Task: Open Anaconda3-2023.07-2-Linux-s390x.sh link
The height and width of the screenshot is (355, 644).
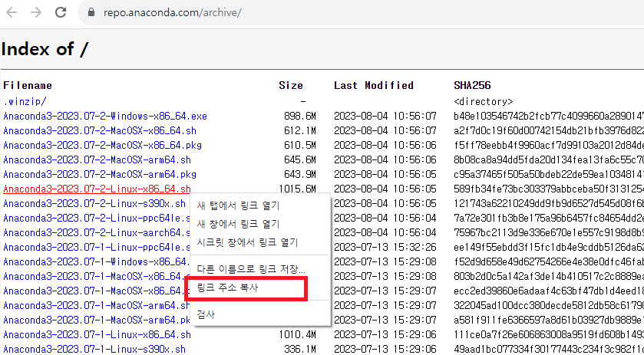Action: pos(94,203)
